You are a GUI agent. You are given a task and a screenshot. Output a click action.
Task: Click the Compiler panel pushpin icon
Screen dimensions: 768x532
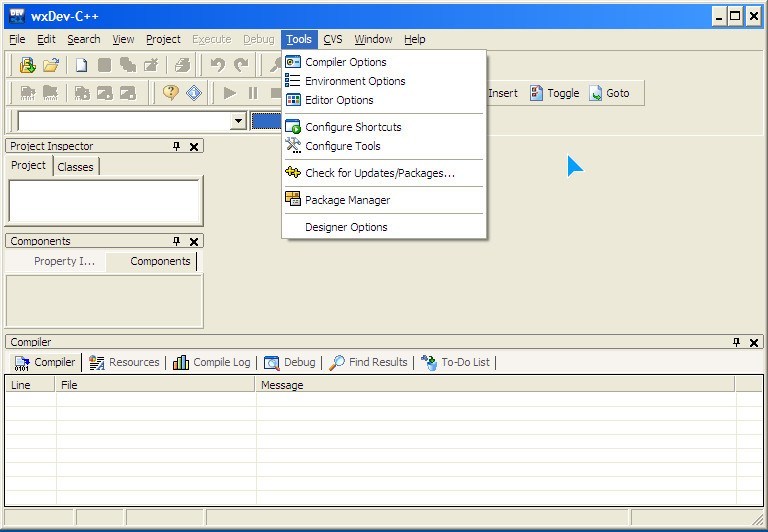coord(736,342)
